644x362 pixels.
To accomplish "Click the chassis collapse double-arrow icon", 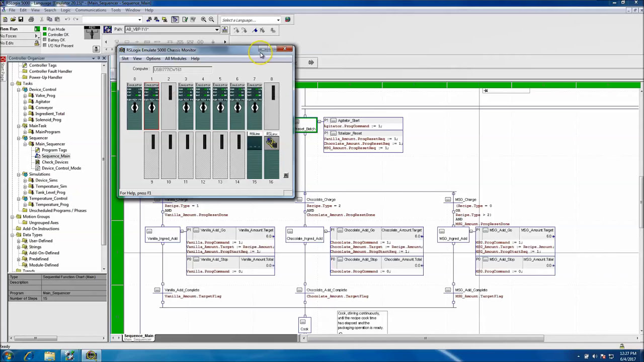I will [x=286, y=175].
